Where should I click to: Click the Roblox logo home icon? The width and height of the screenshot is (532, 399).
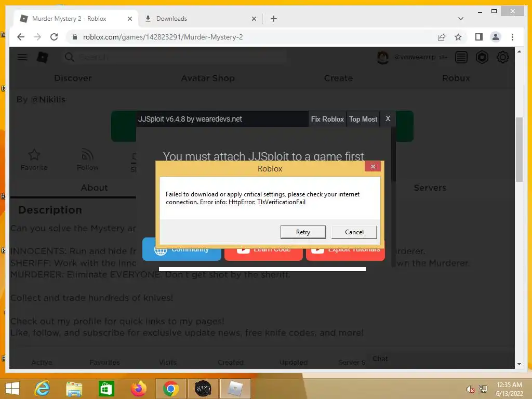point(43,57)
